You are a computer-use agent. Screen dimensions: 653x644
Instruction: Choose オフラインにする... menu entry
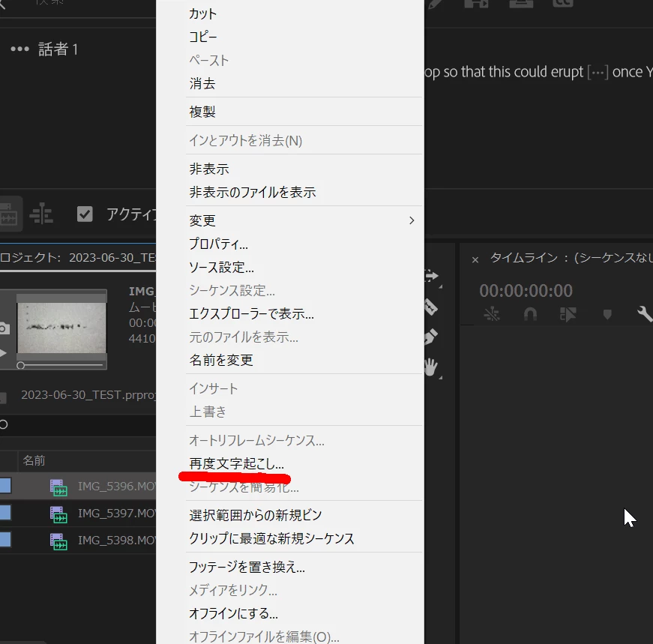pyautogui.click(x=233, y=613)
